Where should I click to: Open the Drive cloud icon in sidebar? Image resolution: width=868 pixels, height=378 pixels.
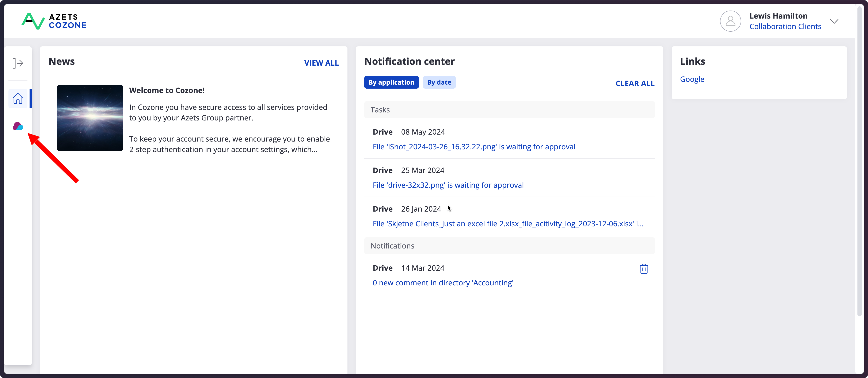[x=18, y=126]
